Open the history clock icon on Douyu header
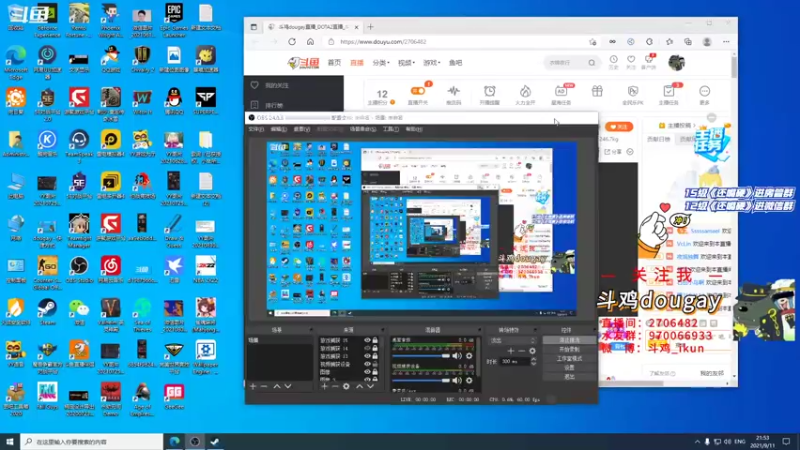Viewport: 800px width, 450px height. pyautogui.click(x=613, y=60)
